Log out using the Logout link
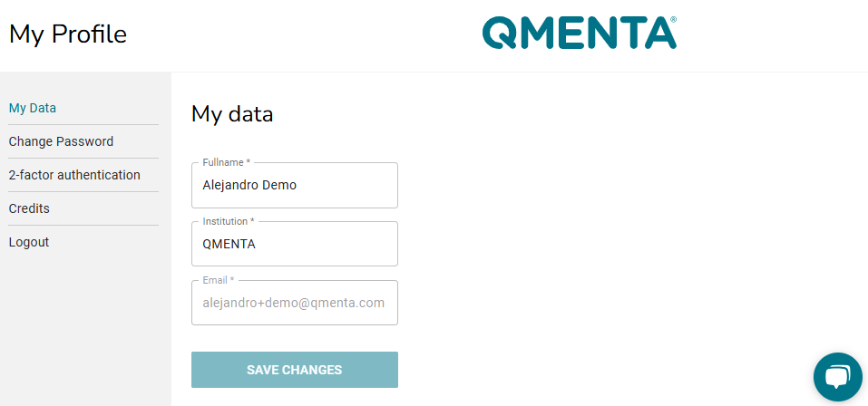 [x=29, y=242]
